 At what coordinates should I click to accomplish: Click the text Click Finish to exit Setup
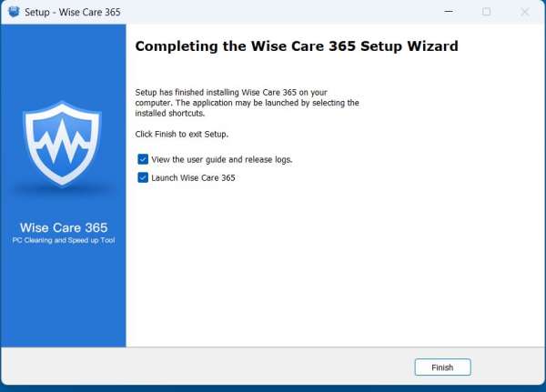pyautogui.click(x=182, y=135)
